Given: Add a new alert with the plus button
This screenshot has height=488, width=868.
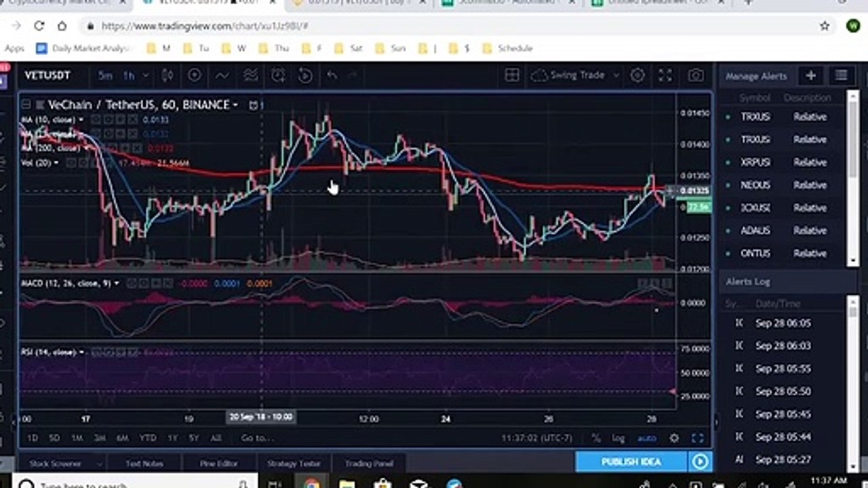Looking at the screenshot, I should pyautogui.click(x=810, y=76).
